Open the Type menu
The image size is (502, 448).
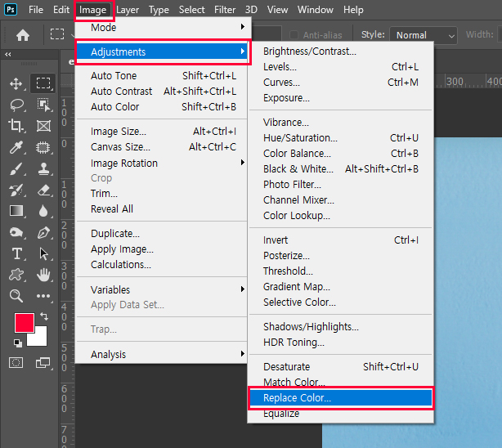click(x=159, y=10)
